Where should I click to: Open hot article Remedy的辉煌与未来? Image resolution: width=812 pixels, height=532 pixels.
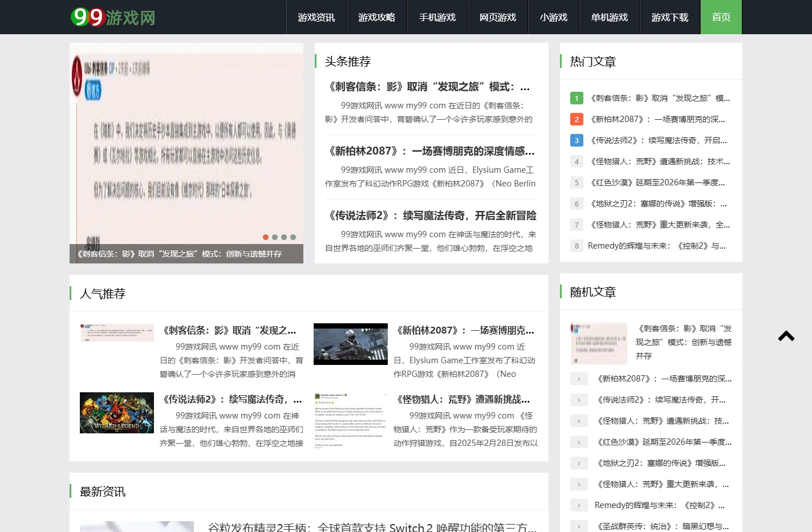pyautogui.click(x=657, y=246)
